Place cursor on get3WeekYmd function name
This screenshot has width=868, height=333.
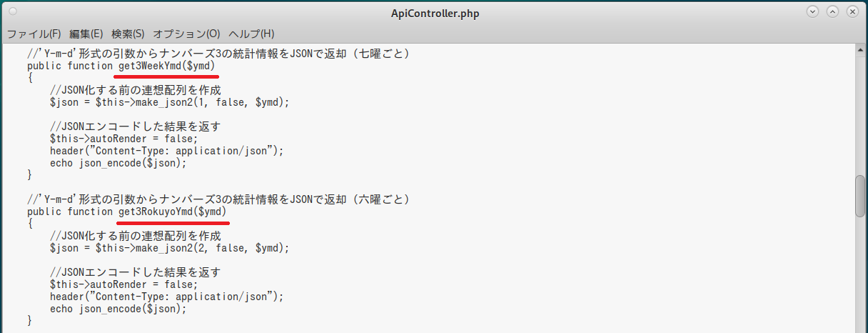click(150, 66)
